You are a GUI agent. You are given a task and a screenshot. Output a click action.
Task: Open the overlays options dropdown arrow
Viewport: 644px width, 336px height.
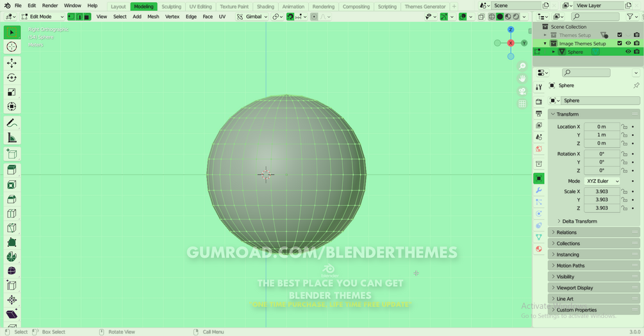(x=471, y=17)
